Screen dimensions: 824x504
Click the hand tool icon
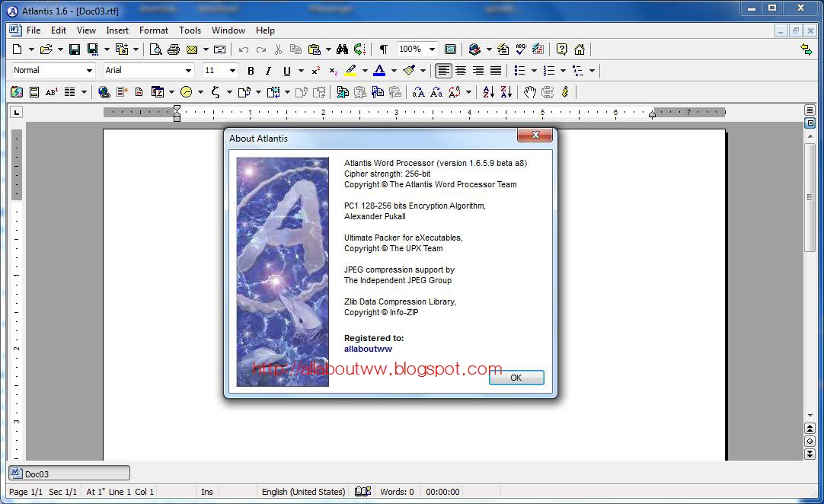click(530, 92)
